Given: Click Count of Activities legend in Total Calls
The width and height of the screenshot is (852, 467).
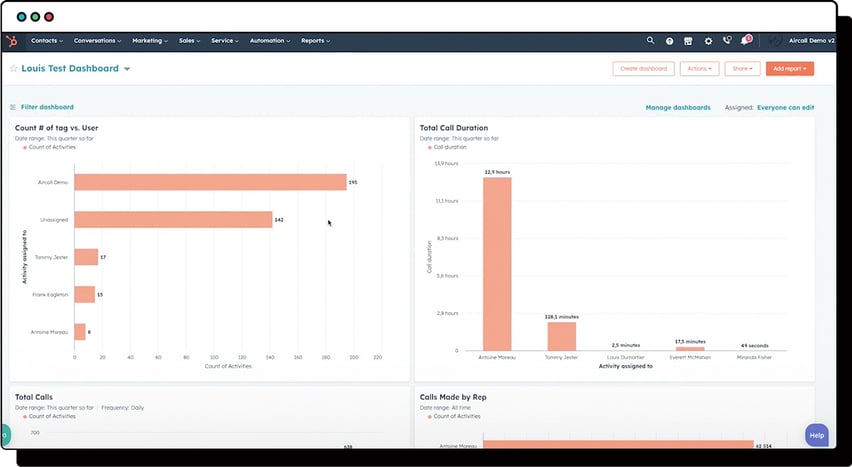Looking at the screenshot, I should click(x=49, y=416).
